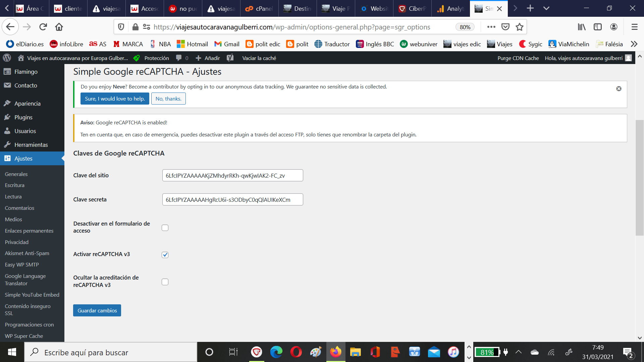Click Vaciar la caché in admin bar

coord(259,58)
